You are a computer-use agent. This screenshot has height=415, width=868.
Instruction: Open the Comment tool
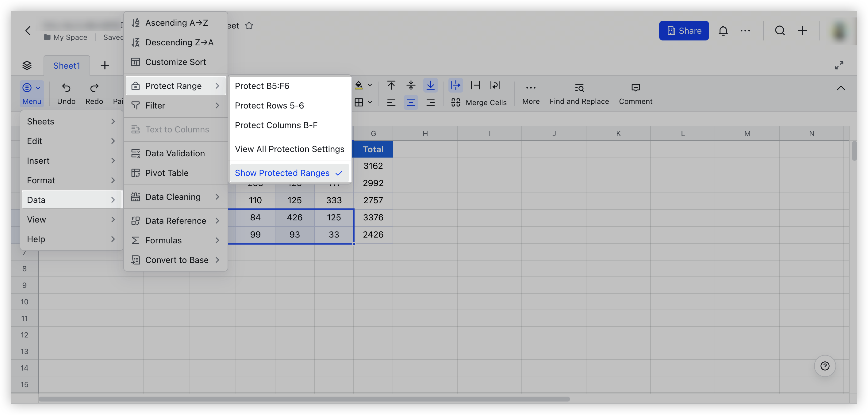coord(635,93)
